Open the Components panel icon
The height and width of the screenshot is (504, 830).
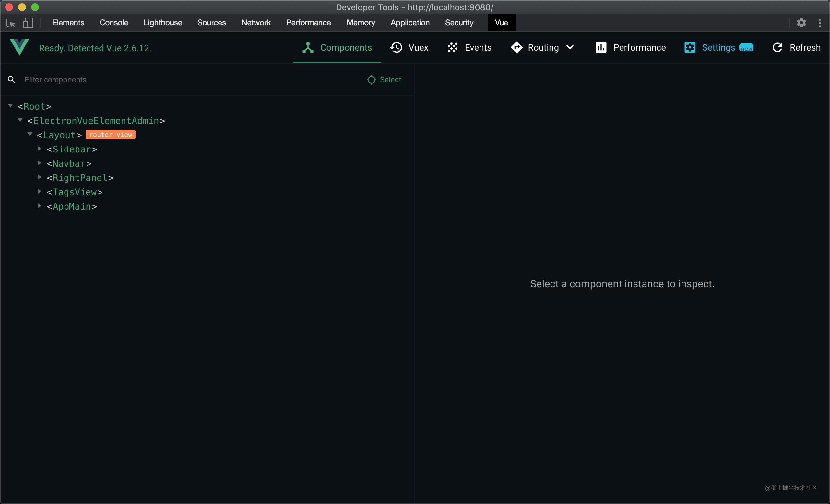308,47
